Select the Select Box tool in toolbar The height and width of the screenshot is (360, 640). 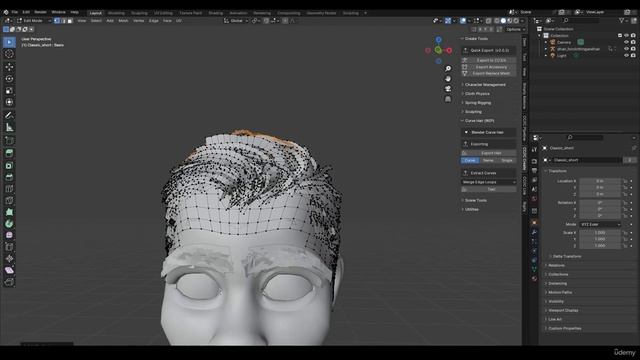[x=9, y=42]
